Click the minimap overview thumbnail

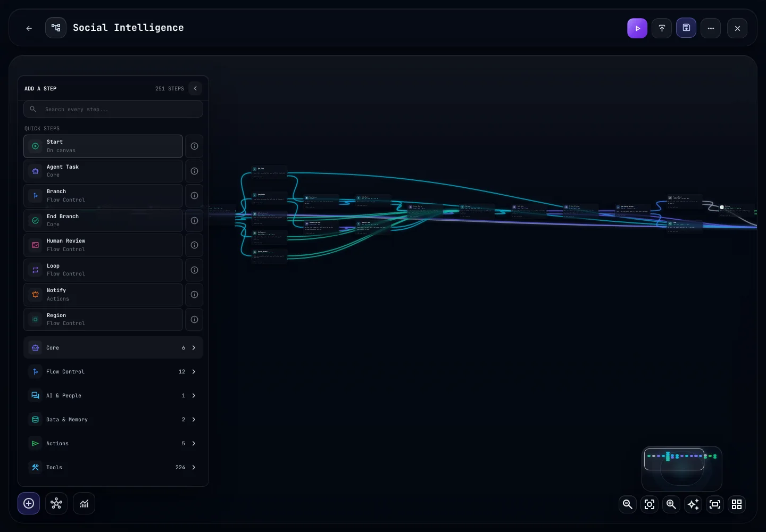coord(682,468)
